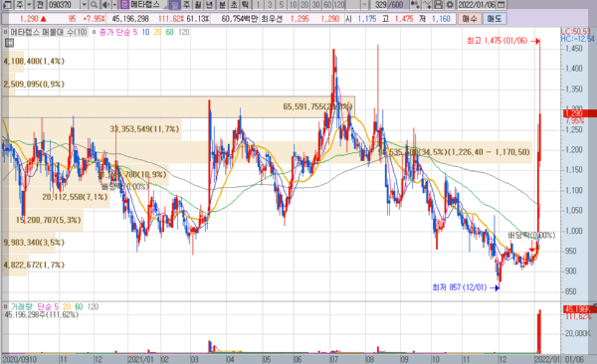Viewport: 597px width, 364px height.
Task: Click the 4,108,400(1.4%) volume profile label
Action: click(x=34, y=61)
